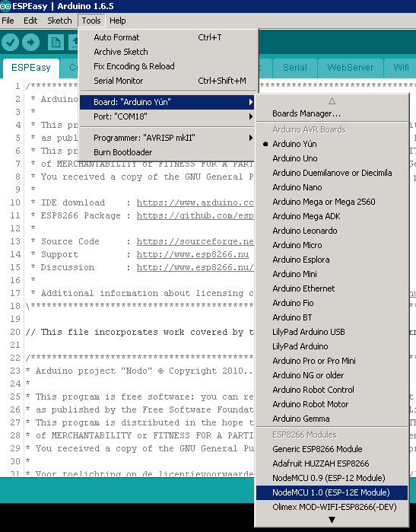
Task: Choose Arduino BT board
Action: 332,317
